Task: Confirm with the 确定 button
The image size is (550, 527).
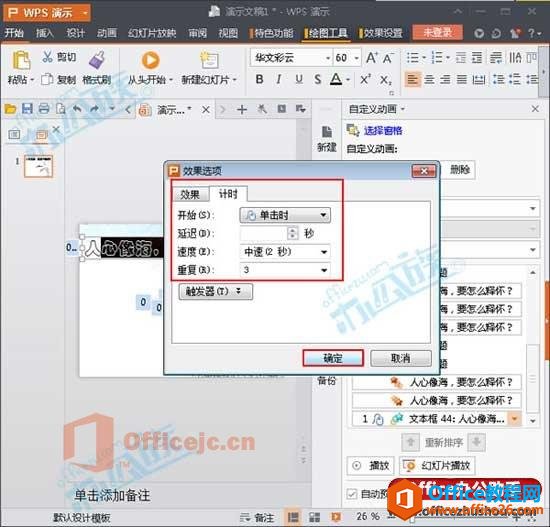Action: point(333,358)
